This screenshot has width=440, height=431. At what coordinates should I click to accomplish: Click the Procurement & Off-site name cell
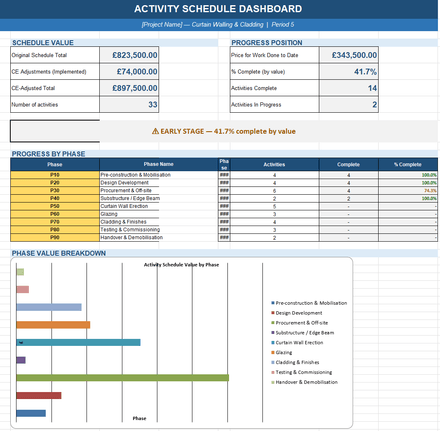[158, 190]
